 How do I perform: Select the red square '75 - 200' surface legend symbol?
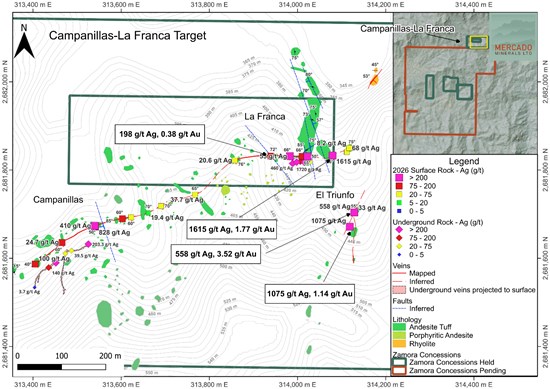point(399,186)
